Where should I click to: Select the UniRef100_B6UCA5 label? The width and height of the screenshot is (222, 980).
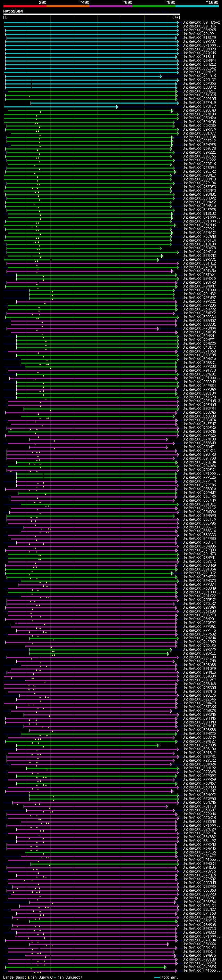point(199,412)
